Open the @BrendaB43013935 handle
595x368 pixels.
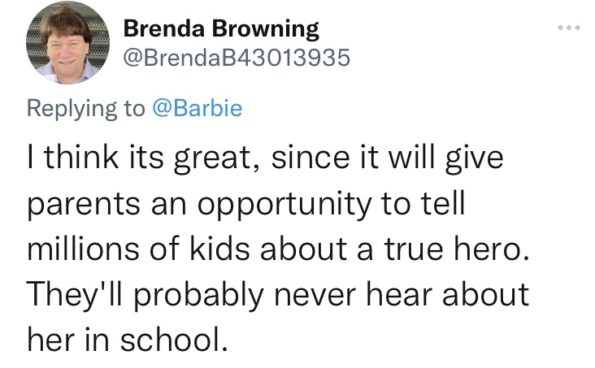coord(236,58)
